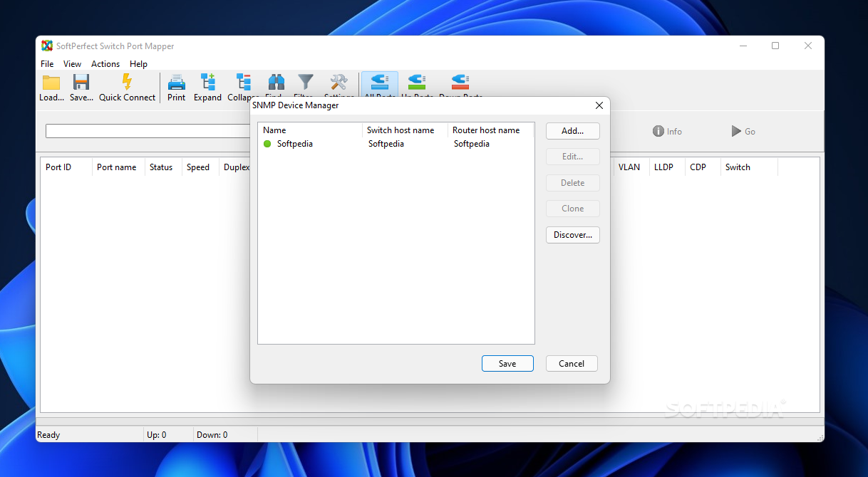Select the Up Ports view icon
Image resolution: width=868 pixels, height=477 pixels.
416,82
